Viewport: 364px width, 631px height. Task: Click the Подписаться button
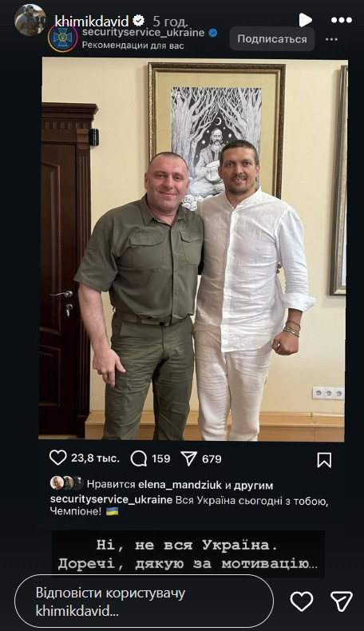[x=272, y=39]
